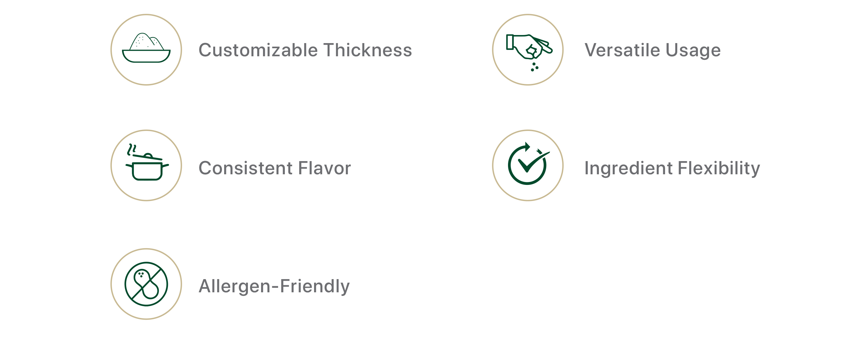Click the rectangular cuff on the hand icon

pos(510,42)
